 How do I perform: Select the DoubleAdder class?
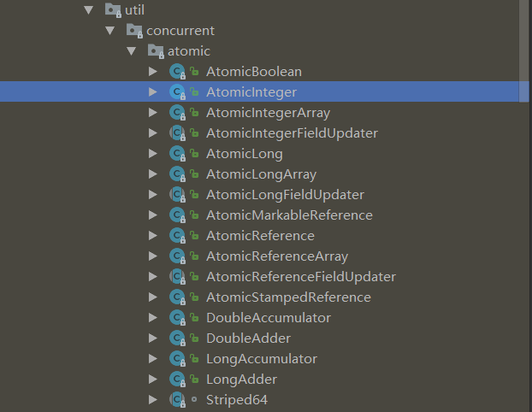click(248, 338)
